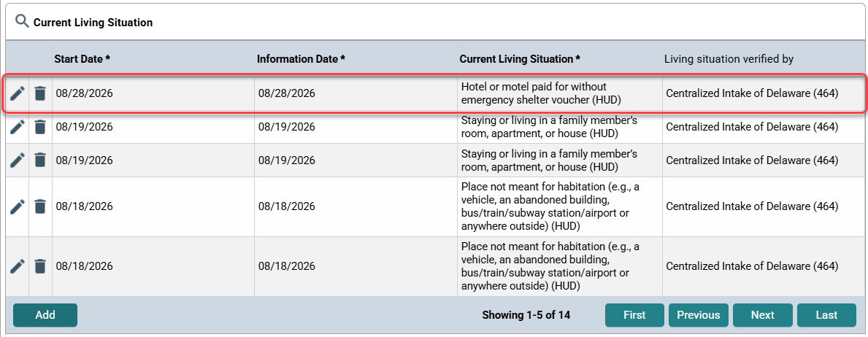Edit the 08/28/2026 hotel or motel record
Screen dimensions: 868x337
[x=18, y=93]
